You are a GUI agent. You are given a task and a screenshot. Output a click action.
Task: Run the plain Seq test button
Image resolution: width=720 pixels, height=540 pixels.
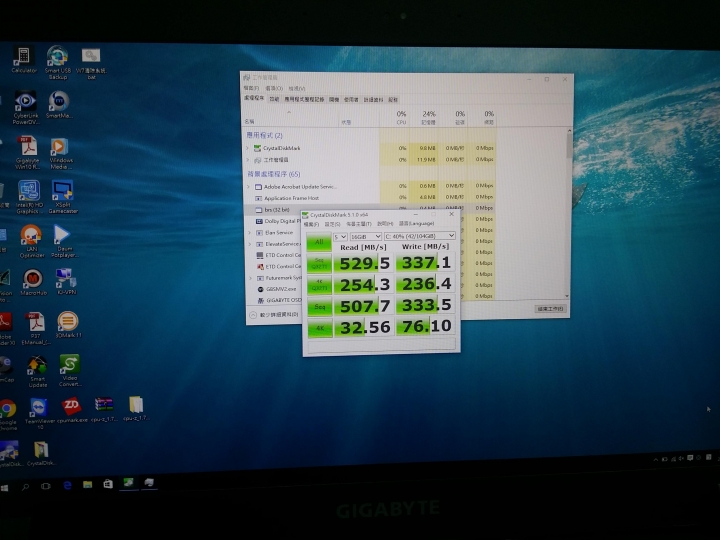point(320,307)
